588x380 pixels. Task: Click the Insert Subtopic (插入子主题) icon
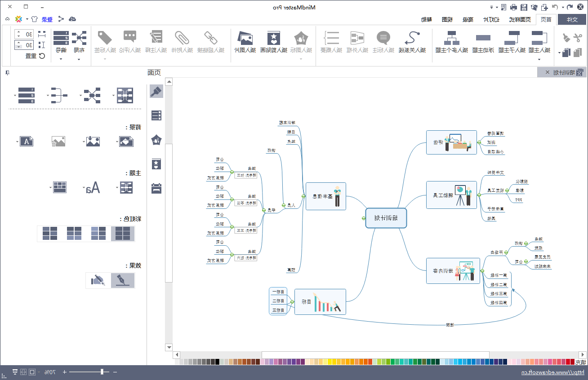coord(512,37)
